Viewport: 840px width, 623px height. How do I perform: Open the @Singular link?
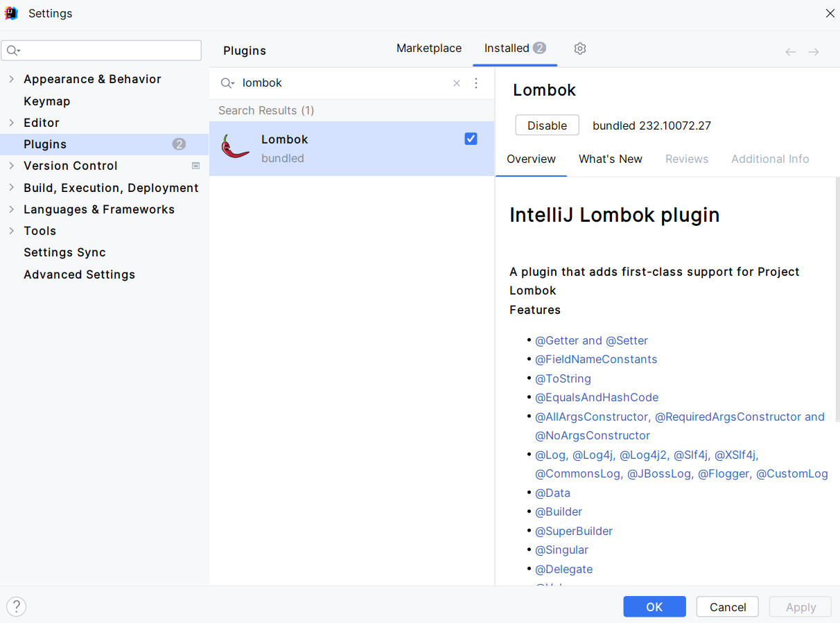561,550
